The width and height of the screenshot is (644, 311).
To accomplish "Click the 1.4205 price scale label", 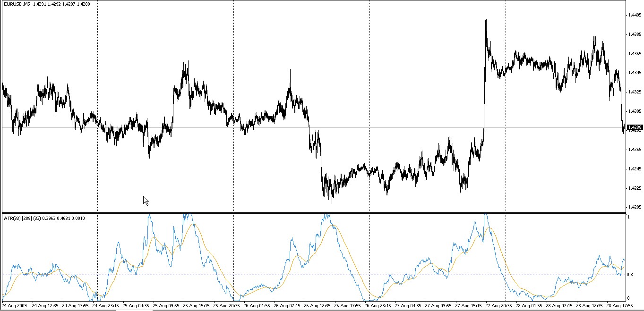I will (635, 207).
